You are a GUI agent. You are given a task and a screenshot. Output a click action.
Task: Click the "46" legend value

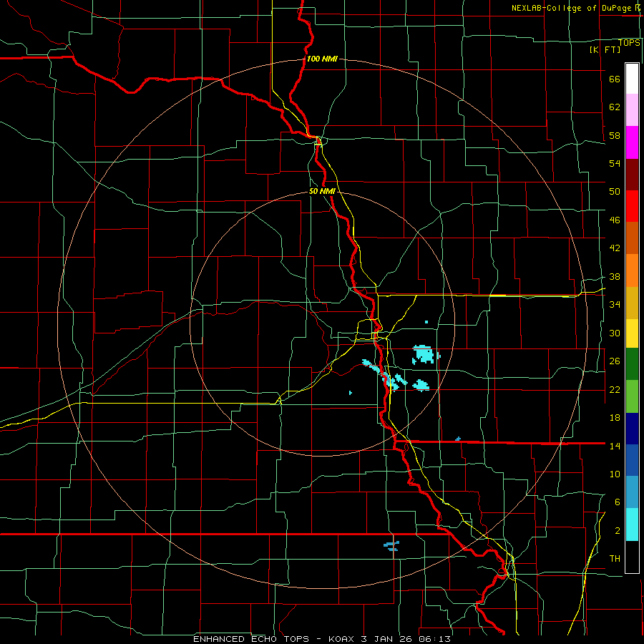(x=615, y=220)
